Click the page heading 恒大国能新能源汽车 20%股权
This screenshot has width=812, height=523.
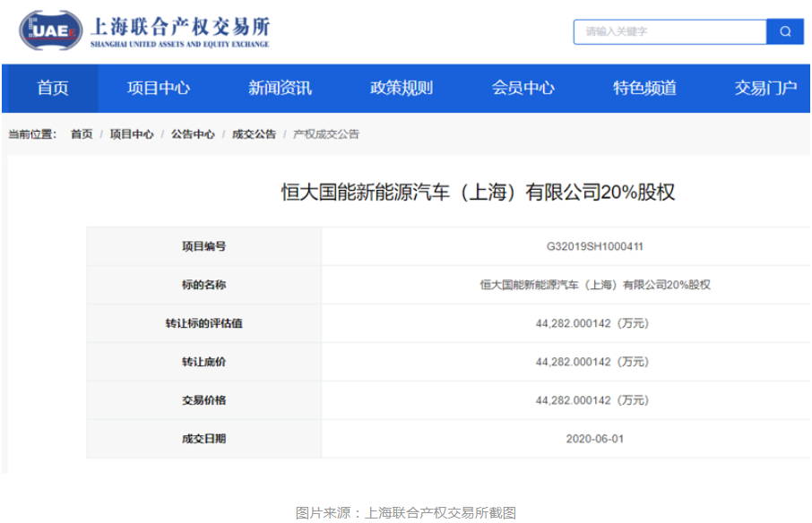point(478,193)
